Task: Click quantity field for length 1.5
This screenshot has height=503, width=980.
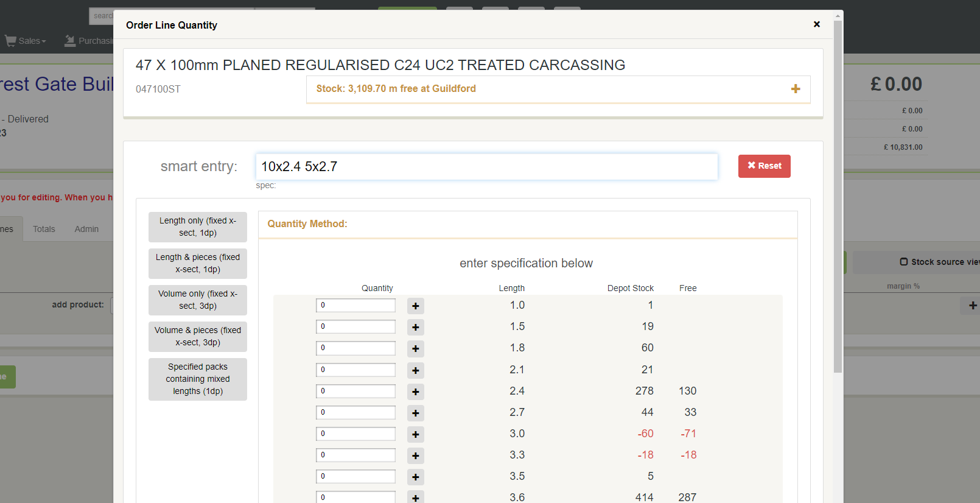Action: [355, 327]
